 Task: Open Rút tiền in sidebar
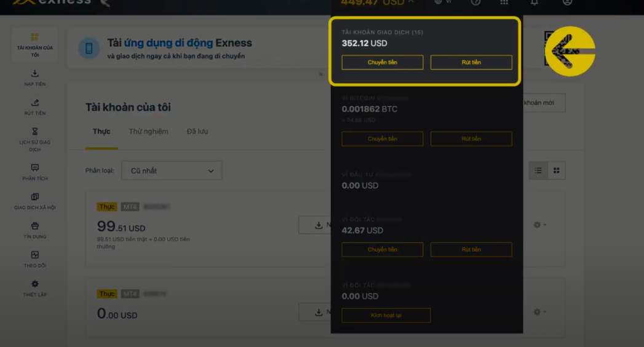35,107
